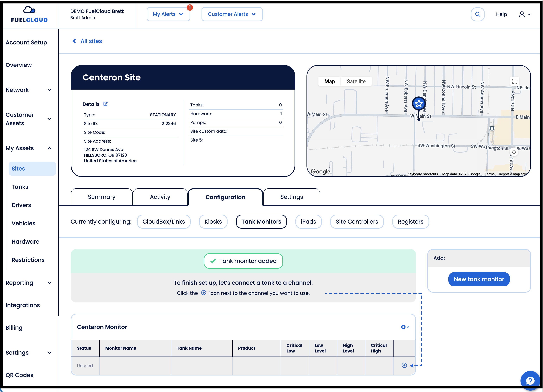Edit site details pencil icon
This screenshot has width=543, height=392.
pyautogui.click(x=105, y=104)
